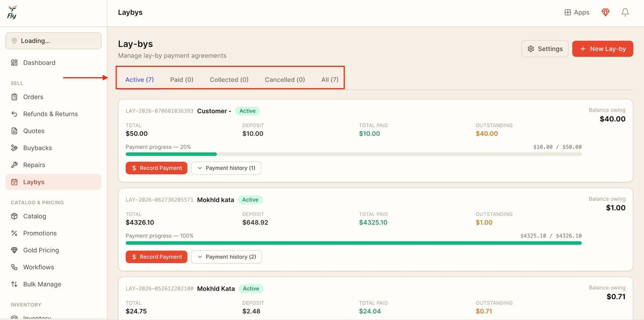Select Laybys in the sidebar
This screenshot has height=320, width=644.
pos(53,182)
